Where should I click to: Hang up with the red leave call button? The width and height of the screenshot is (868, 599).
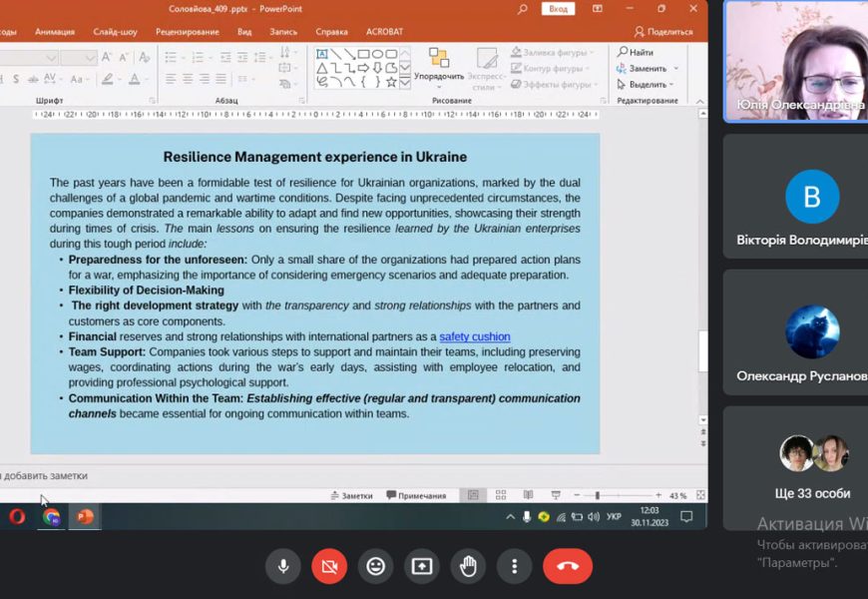click(x=568, y=566)
